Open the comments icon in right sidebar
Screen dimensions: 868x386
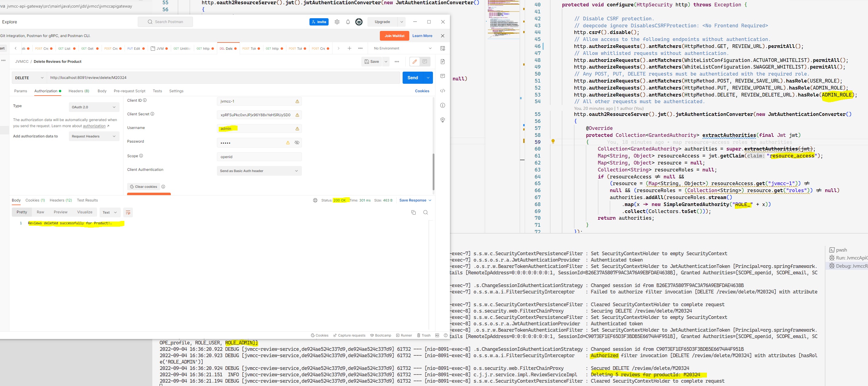tap(442, 76)
